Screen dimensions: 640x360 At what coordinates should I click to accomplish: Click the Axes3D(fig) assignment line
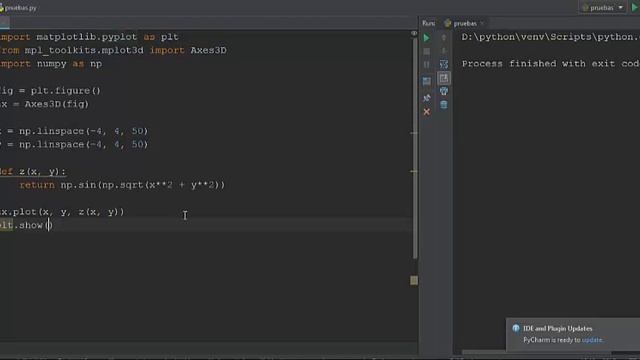(x=44, y=104)
